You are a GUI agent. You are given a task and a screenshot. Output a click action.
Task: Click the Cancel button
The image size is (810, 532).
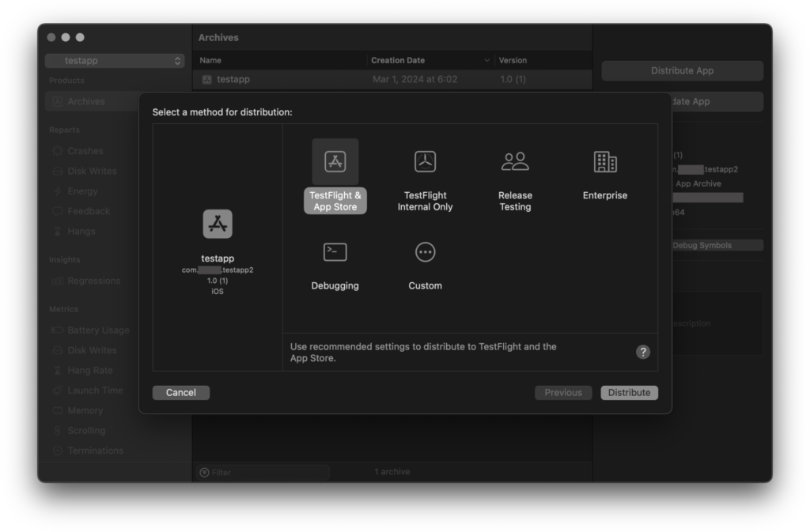tap(181, 393)
